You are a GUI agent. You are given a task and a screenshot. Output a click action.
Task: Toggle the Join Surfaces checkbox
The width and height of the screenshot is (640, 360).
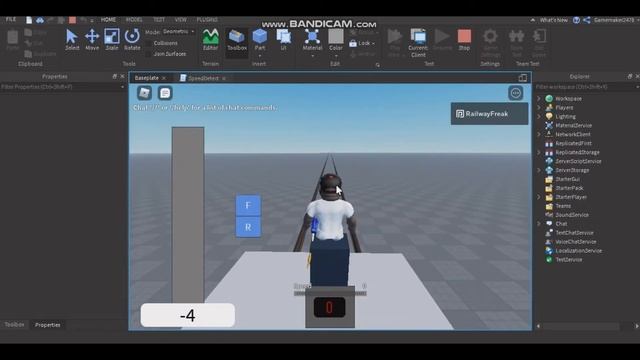coord(148,54)
